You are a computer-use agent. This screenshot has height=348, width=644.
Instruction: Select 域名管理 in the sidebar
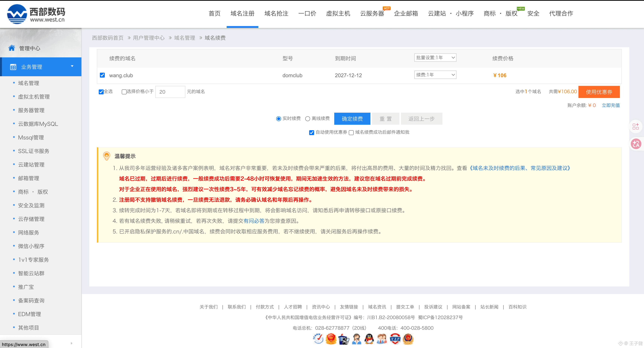[x=28, y=83]
